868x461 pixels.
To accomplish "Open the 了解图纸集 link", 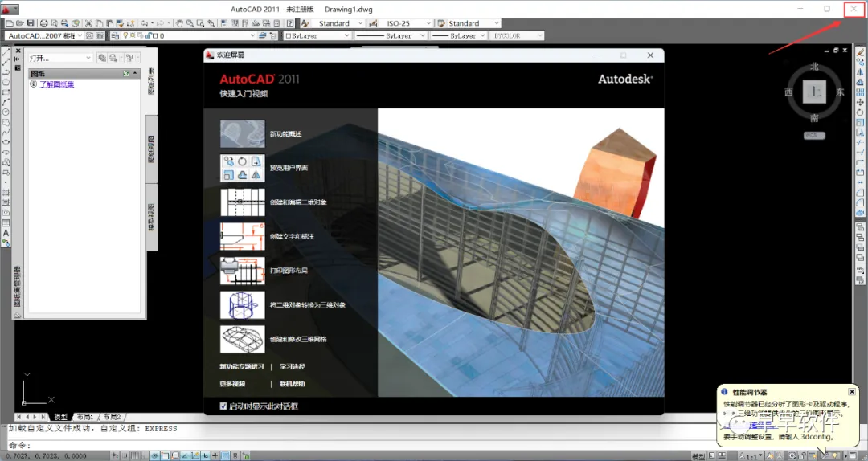I will click(x=56, y=84).
